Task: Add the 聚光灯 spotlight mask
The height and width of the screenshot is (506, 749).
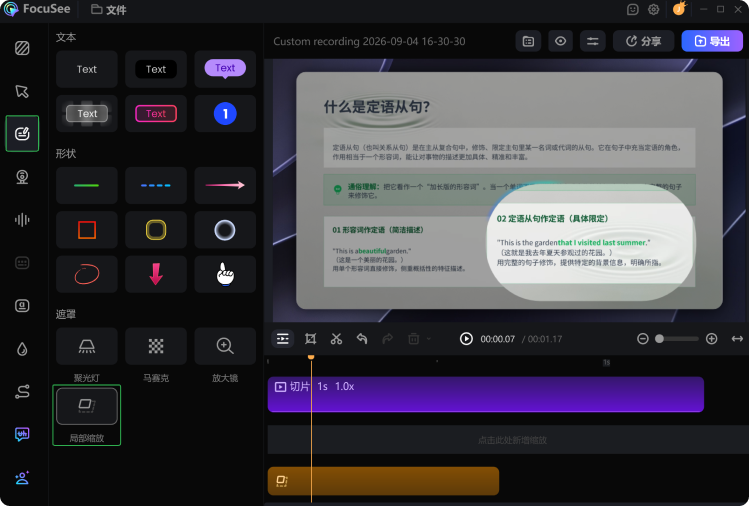Action: (86, 346)
